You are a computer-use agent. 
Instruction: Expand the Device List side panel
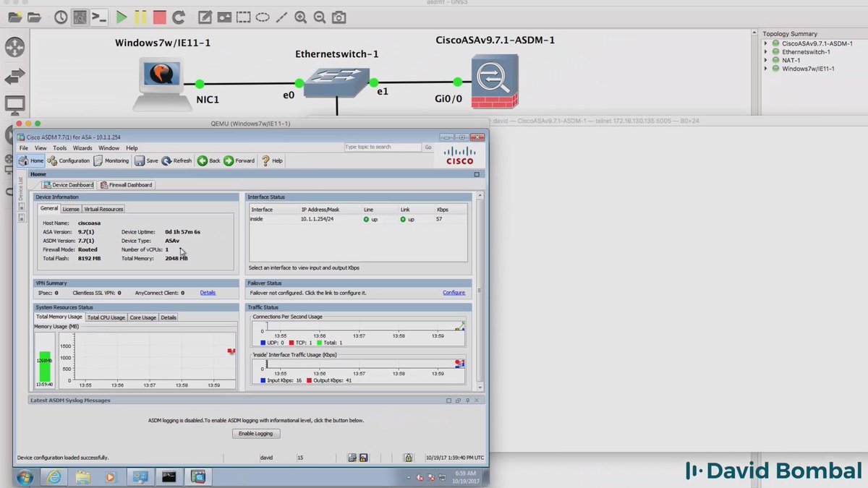[21, 189]
